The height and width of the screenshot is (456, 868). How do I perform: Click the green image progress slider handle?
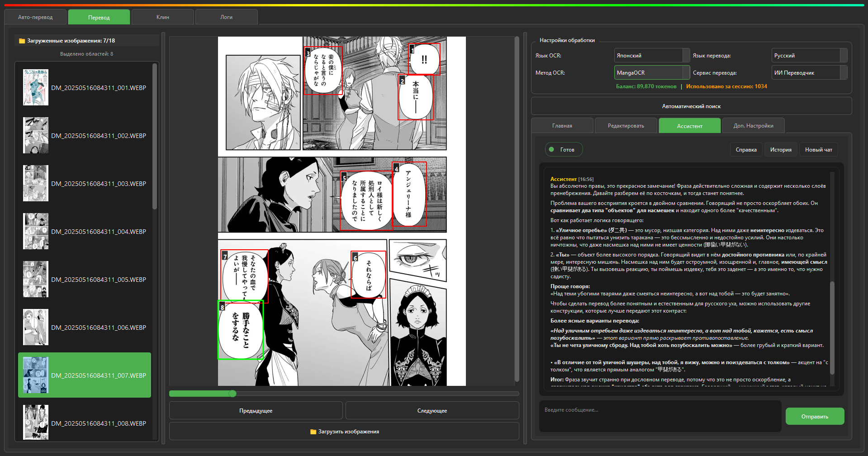[232, 394]
